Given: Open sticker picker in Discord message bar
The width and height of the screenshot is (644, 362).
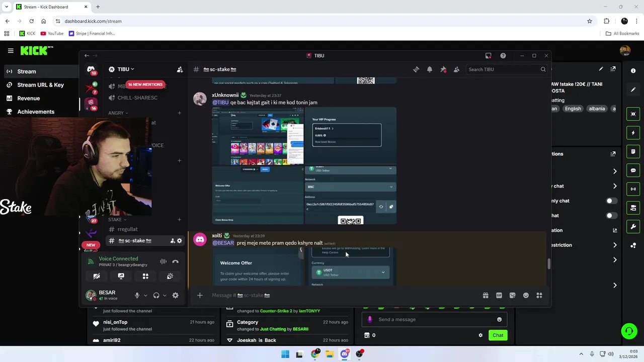Looking at the screenshot, I should pyautogui.click(x=512, y=296).
